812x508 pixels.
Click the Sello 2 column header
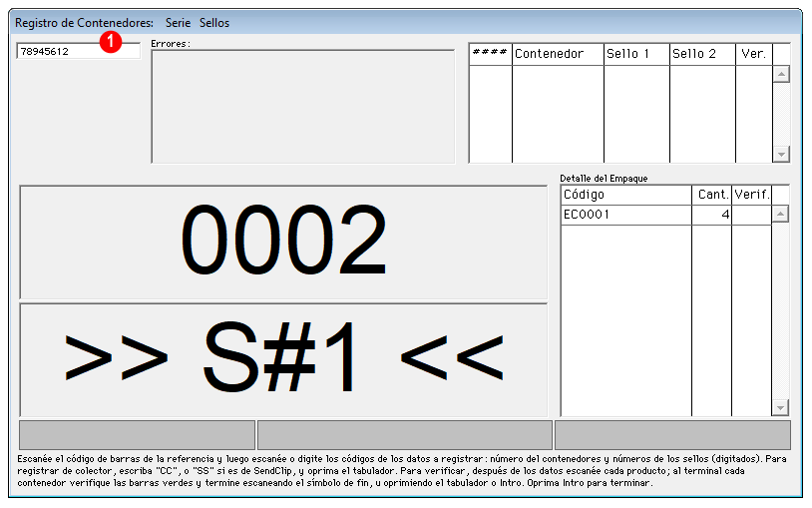click(x=702, y=54)
